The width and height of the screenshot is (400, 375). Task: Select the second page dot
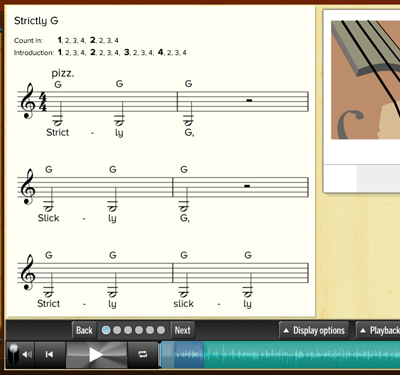[x=117, y=330]
